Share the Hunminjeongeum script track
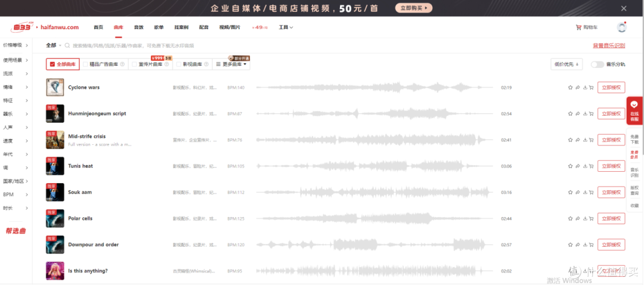The height and width of the screenshot is (285, 644). tap(577, 114)
